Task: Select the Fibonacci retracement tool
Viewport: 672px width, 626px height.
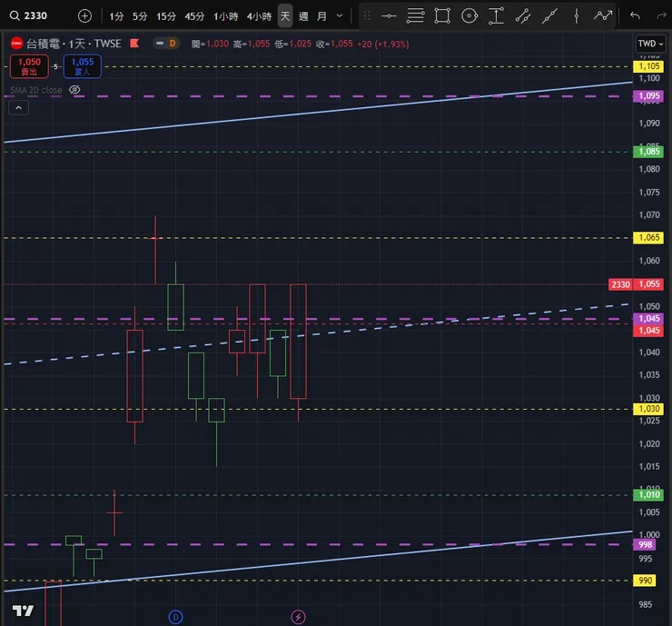Action: [x=415, y=16]
